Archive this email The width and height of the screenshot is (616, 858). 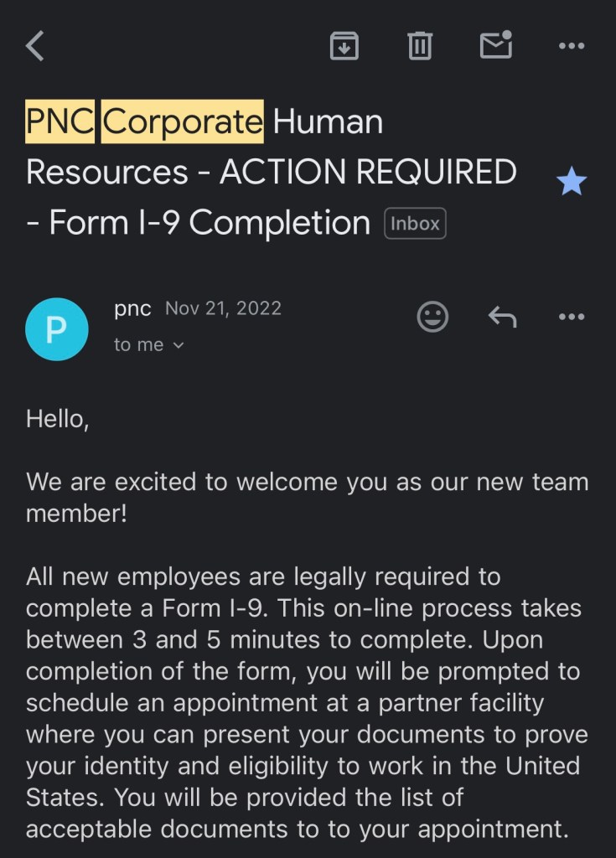click(x=344, y=46)
